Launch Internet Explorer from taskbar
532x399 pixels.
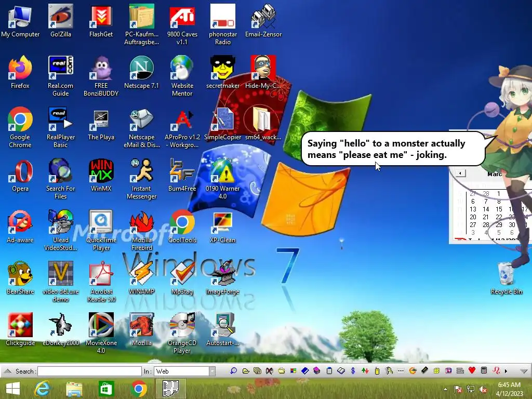[x=42, y=389]
